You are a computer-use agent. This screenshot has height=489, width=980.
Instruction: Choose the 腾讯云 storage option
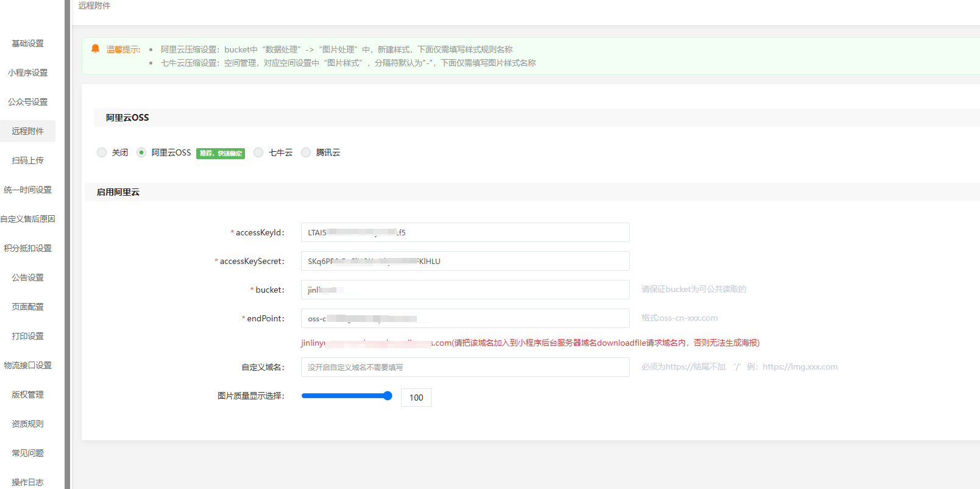click(306, 152)
